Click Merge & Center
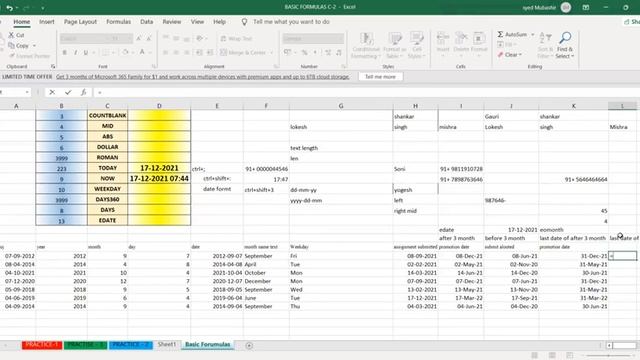The image size is (640, 360). pyautogui.click(x=243, y=52)
